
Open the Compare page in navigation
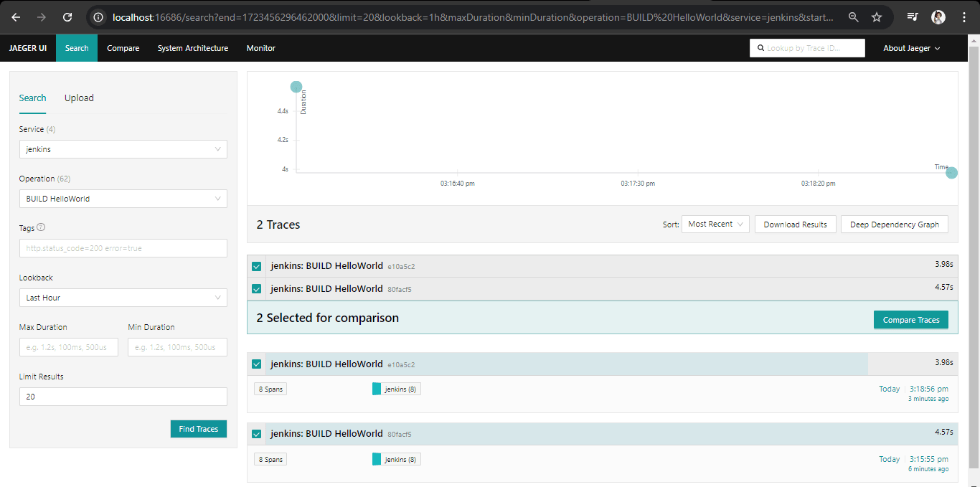point(123,48)
